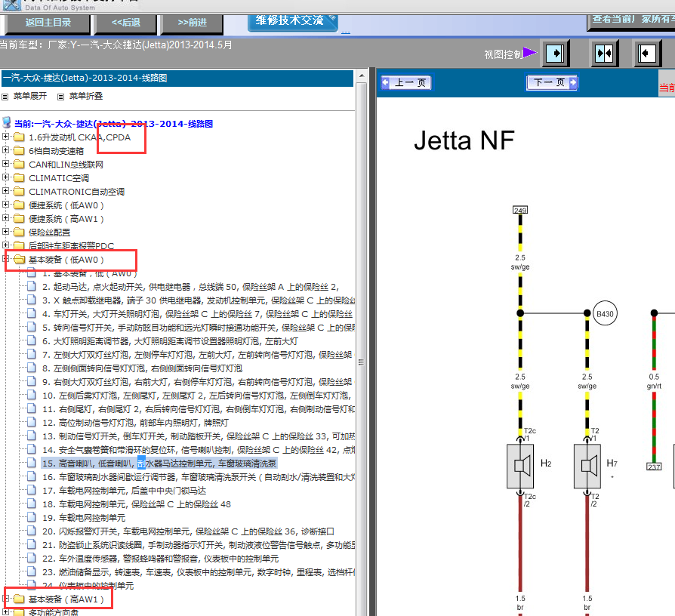Open item 21. 防盗锁止系统识读线圈
Image resolution: width=675 pixels, height=616 pixels.
pyautogui.click(x=199, y=545)
